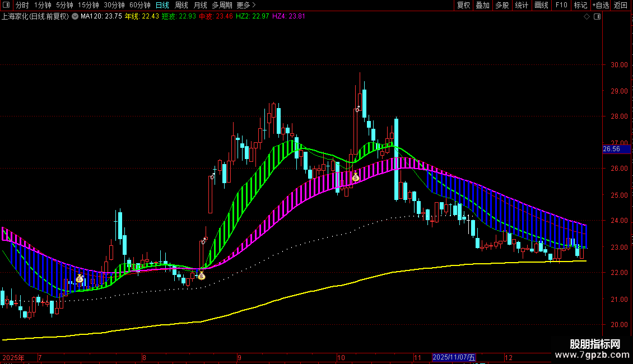Toggle the right side panel icon
This screenshot has height=364, width=633.
coord(598,17)
